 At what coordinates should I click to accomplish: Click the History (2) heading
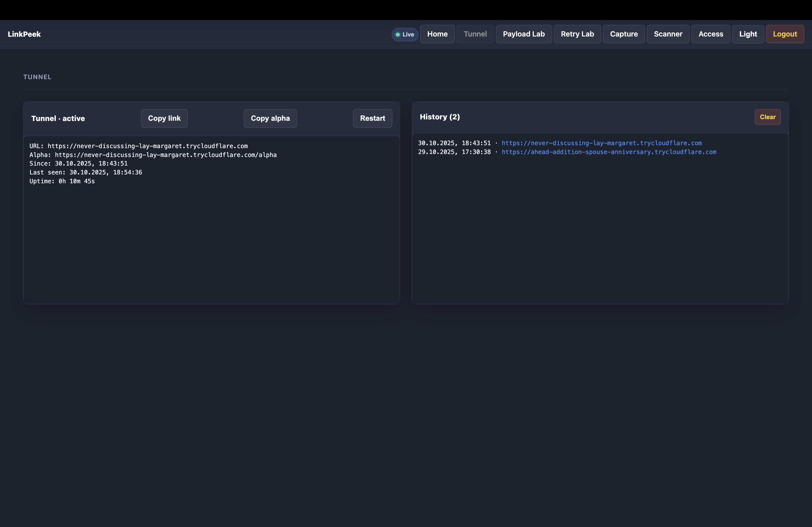pyautogui.click(x=440, y=116)
